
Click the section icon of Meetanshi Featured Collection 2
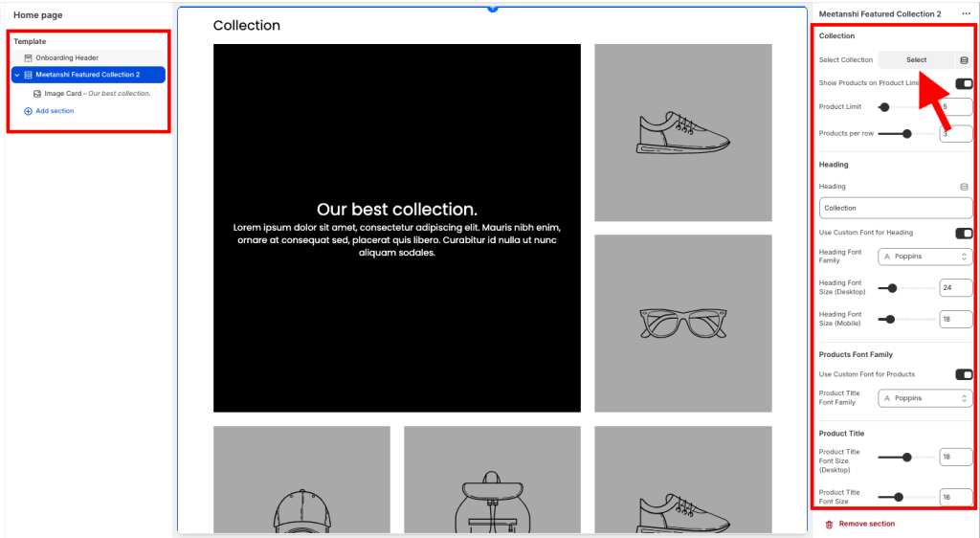[28, 75]
